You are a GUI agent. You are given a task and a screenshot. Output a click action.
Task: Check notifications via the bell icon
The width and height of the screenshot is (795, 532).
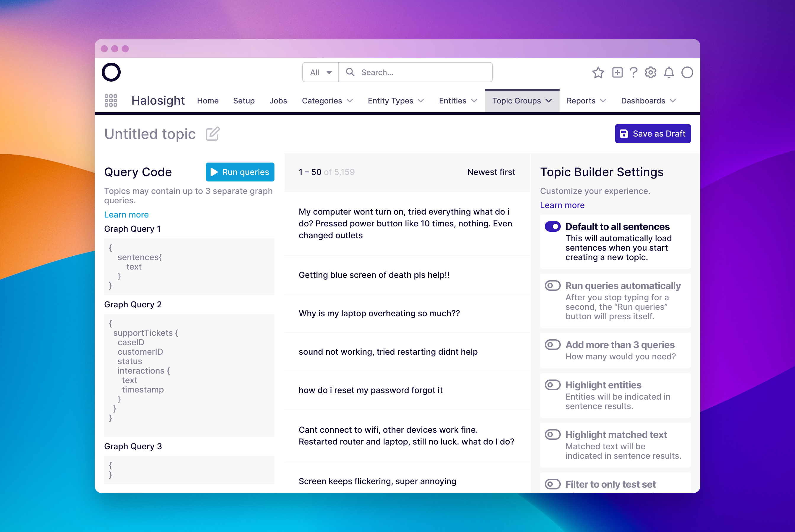(669, 72)
